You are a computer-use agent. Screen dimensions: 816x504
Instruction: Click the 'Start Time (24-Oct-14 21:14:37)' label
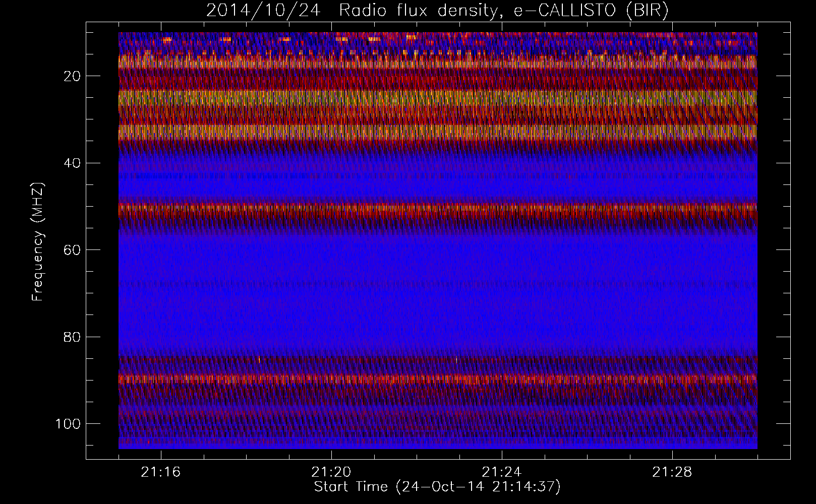coord(437,487)
